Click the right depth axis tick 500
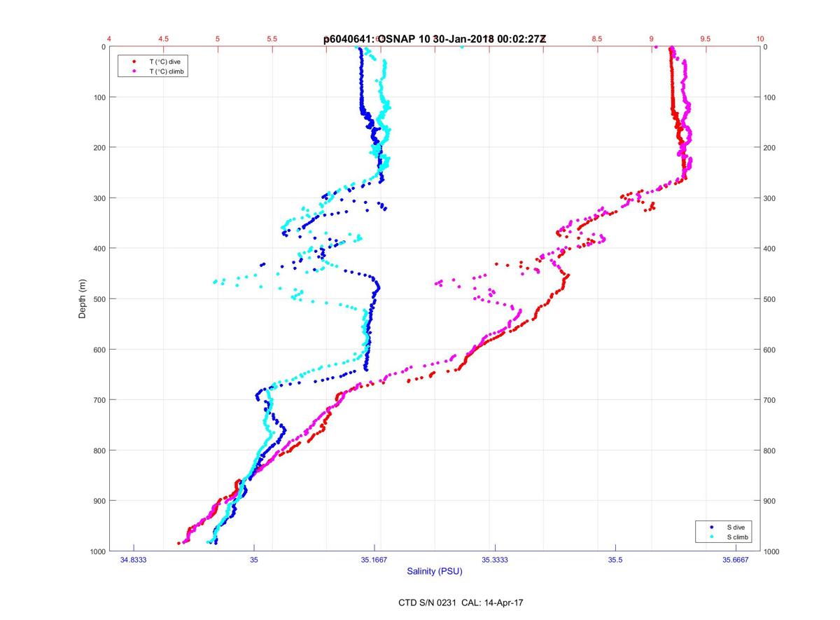Viewport: 840px width, 620px height. [770, 299]
